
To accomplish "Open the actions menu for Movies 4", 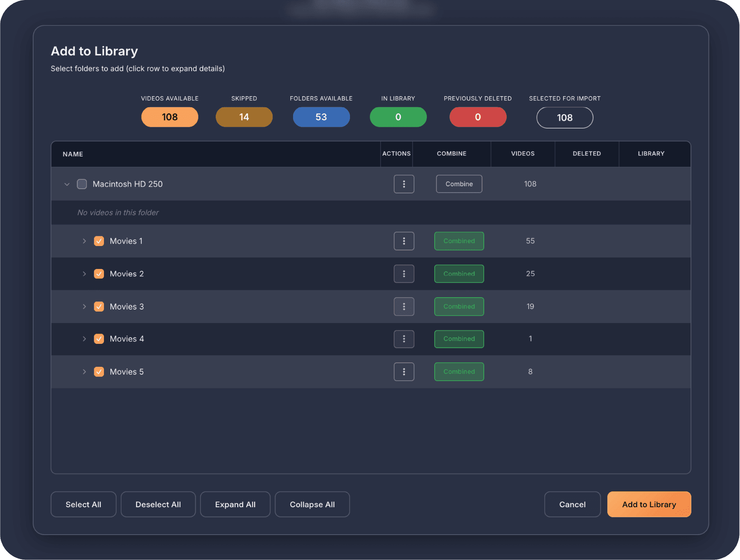I will click(404, 339).
